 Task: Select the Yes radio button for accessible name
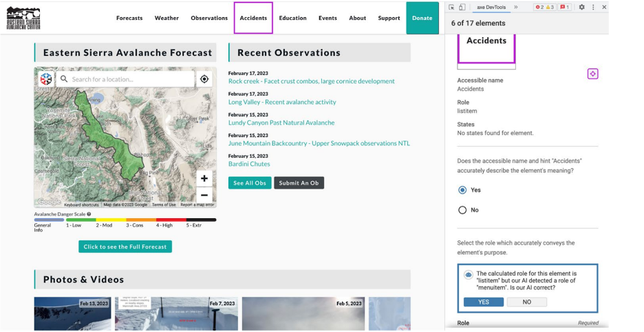(x=462, y=190)
